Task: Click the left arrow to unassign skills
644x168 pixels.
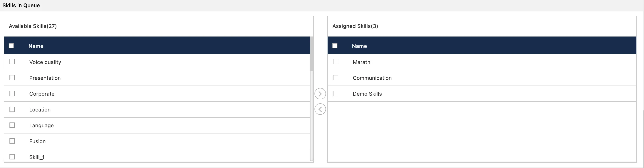Action: click(320, 109)
